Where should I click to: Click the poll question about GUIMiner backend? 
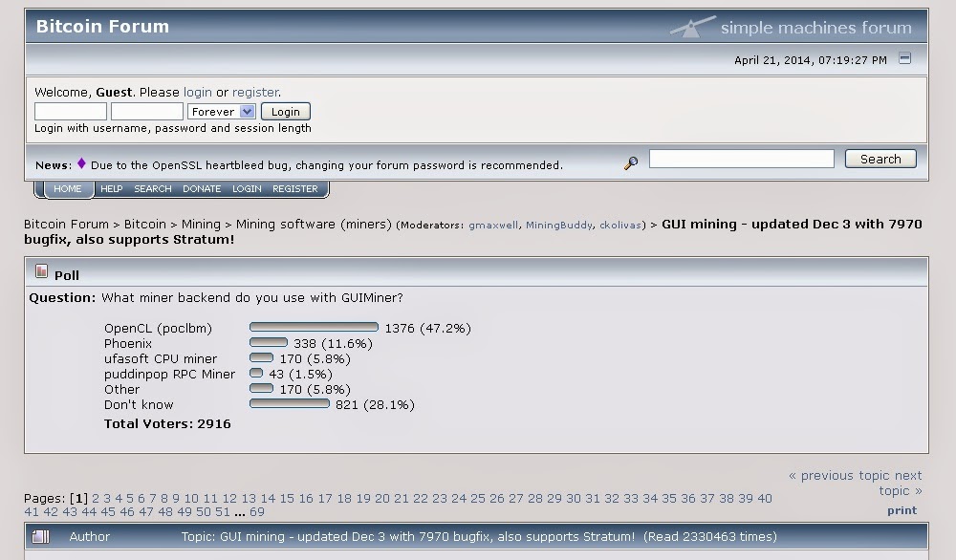coord(251,297)
